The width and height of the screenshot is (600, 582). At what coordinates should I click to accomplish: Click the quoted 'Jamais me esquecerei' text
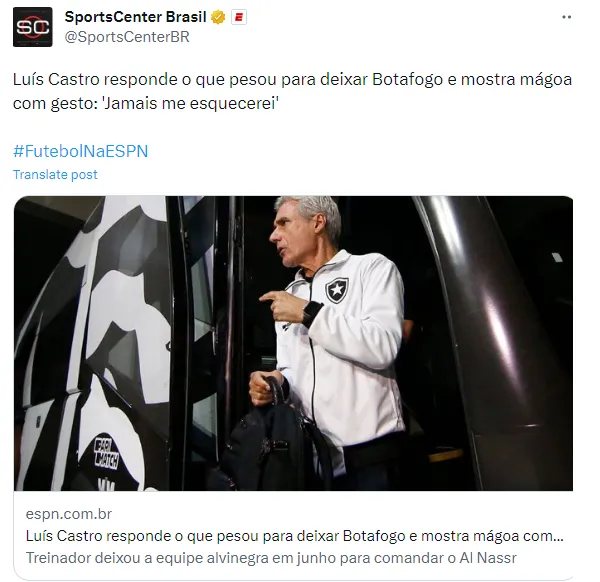click(x=191, y=103)
